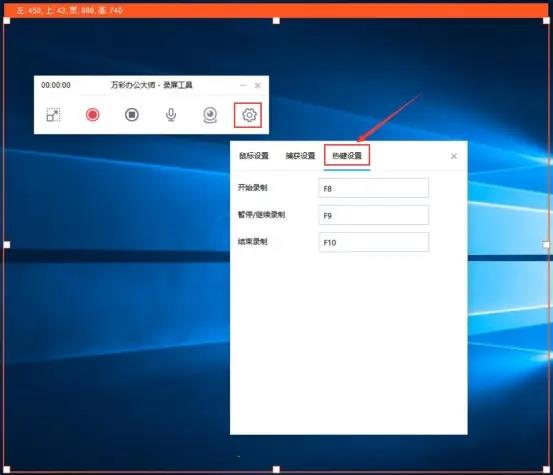This screenshot has height=475, width=553.
Task: Close the 录屏工具 recorder toolbar
Action: point(258,85)
